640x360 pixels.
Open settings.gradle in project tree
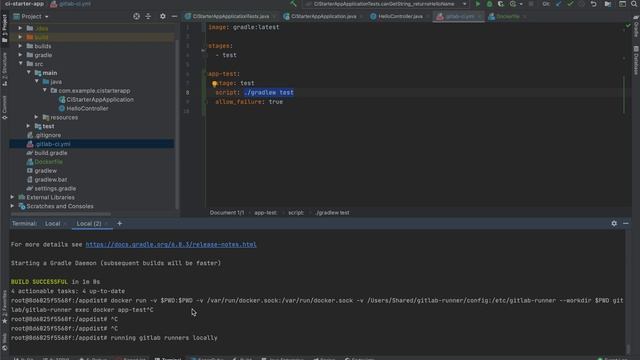coord(55,189)
